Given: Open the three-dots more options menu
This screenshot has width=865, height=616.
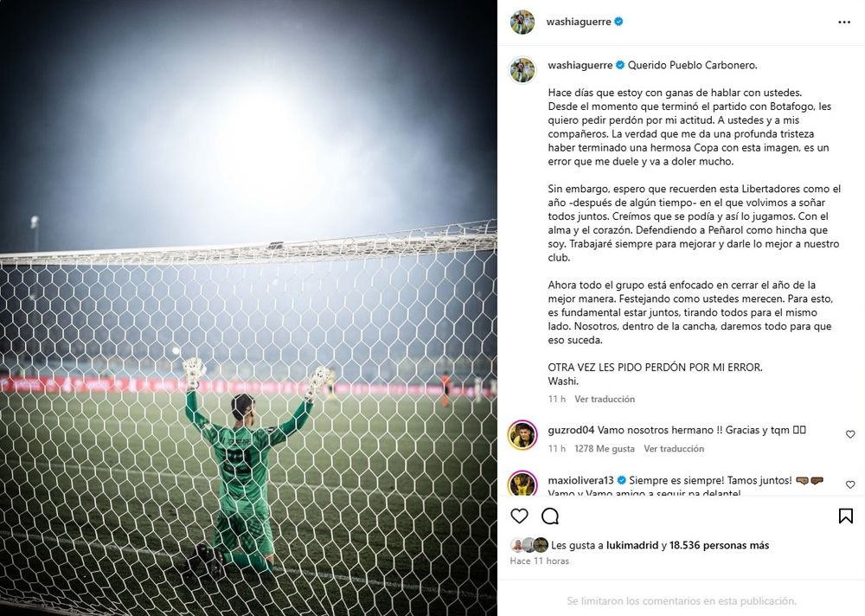Looking at the screenshot, I should tap(844, 22).
